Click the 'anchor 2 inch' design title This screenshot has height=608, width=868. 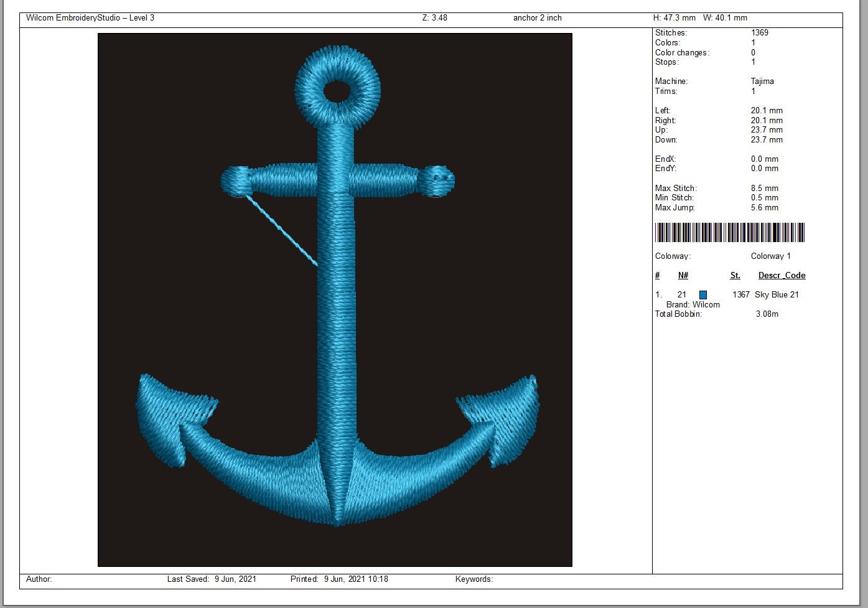pyautogui.click(x=538, y=18)
